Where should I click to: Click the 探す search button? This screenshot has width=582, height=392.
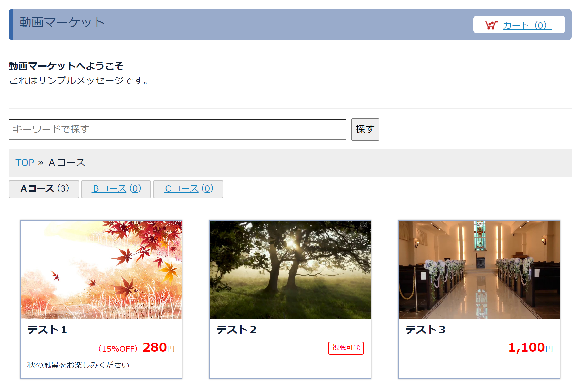pos(365,130)
